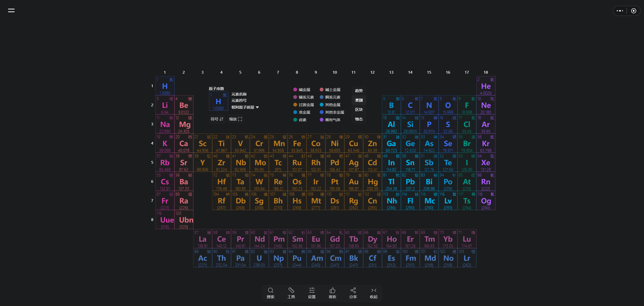Toggle 稀有气体 noble gas category filter
Viewport: 644px width, 306px height.
[x=330, y=120]
